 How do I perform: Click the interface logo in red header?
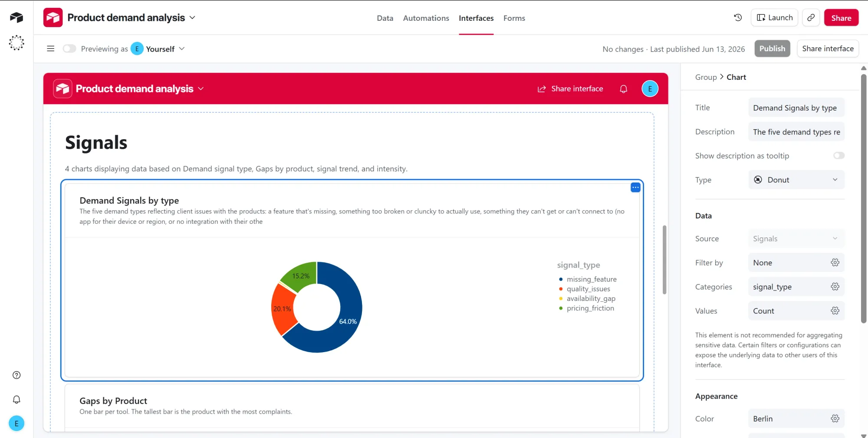pos(62,89)
